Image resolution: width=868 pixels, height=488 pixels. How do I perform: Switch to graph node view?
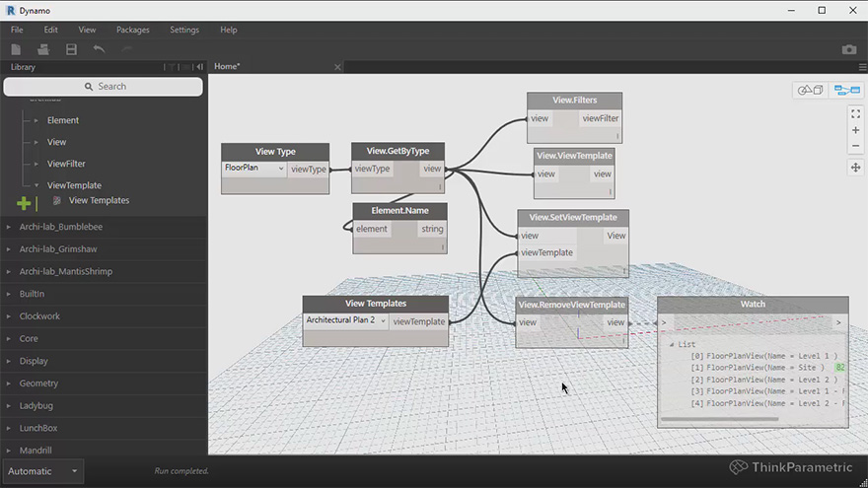847,90
